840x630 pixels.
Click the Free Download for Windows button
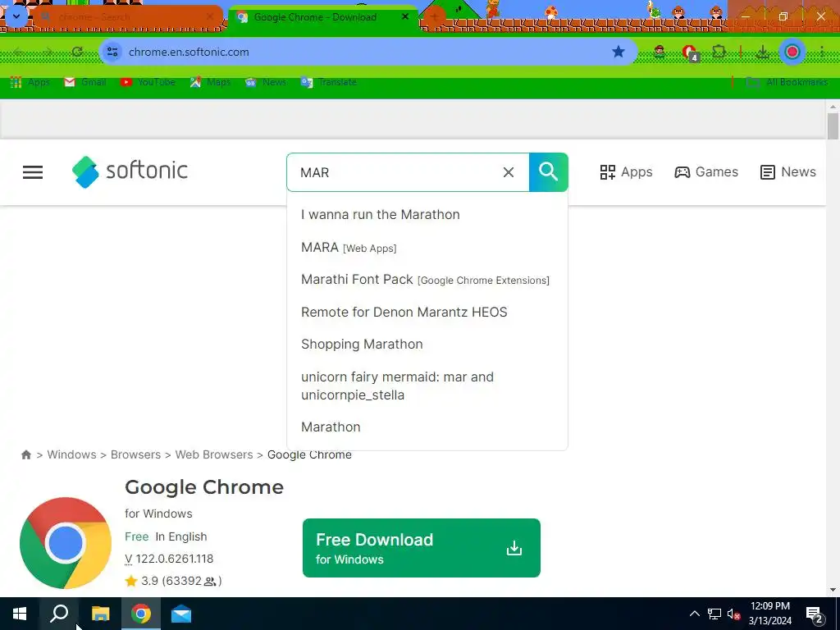tap(421, 547)
